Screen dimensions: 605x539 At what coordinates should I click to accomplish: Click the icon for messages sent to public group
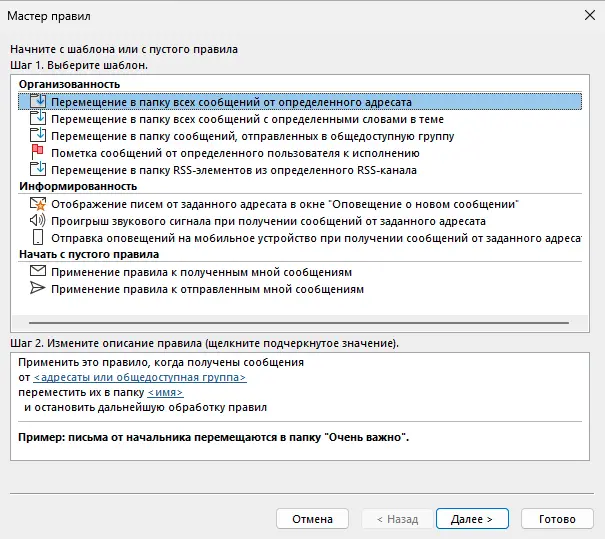(x=38, y=136)
